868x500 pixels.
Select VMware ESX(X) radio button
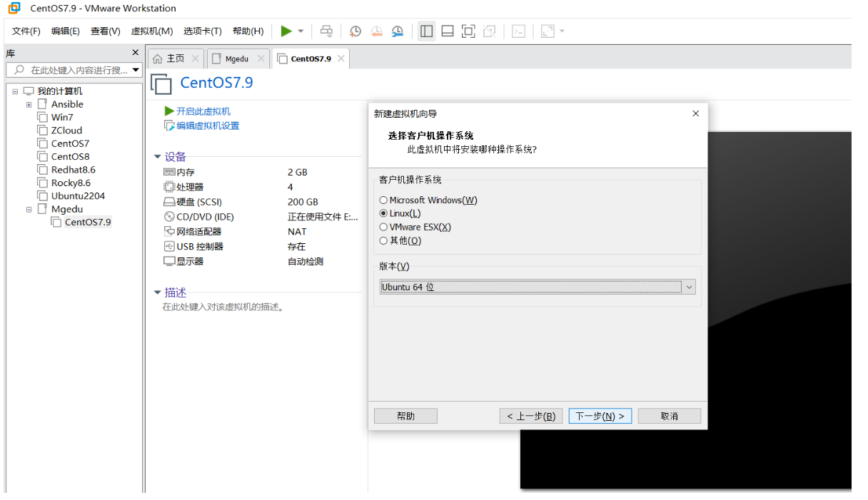coord(384,228)
